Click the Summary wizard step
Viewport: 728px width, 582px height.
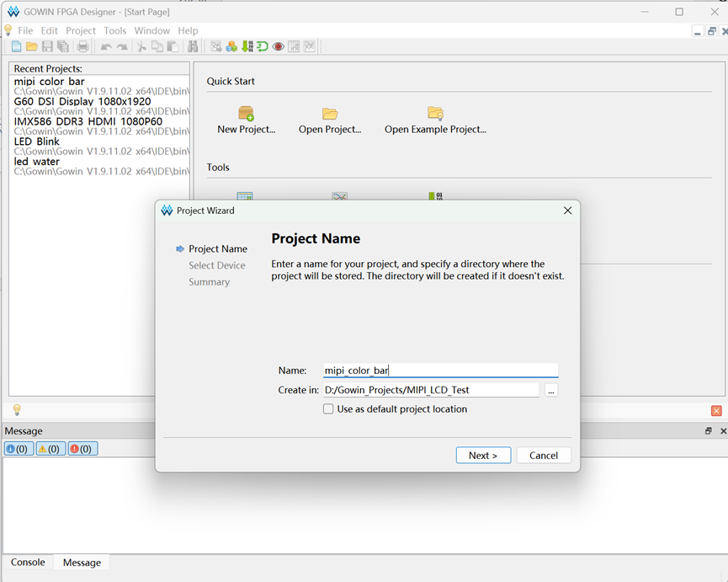[x=209, y=282]
